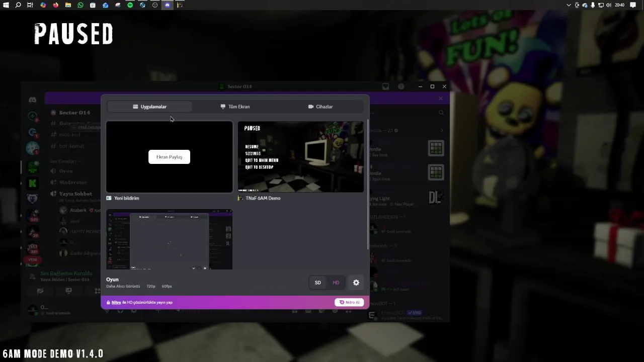644x362 pixels.
Task: Open Discord help icon in title bar
Action: [401, 86]
